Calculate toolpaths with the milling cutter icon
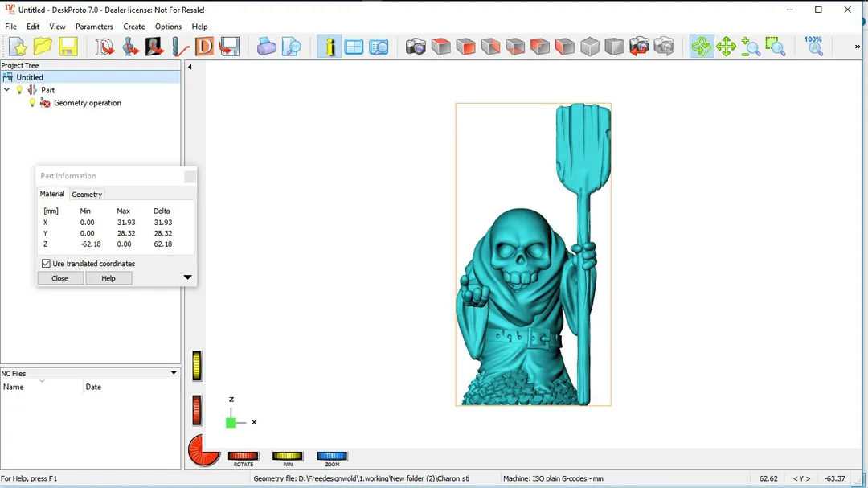 point(180,47)
